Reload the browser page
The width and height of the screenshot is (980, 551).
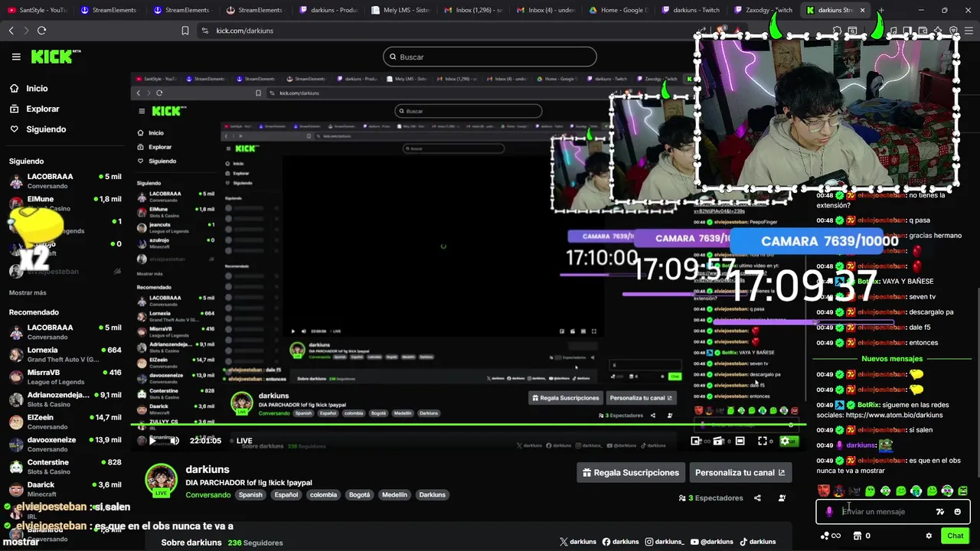tap(41, 31)
